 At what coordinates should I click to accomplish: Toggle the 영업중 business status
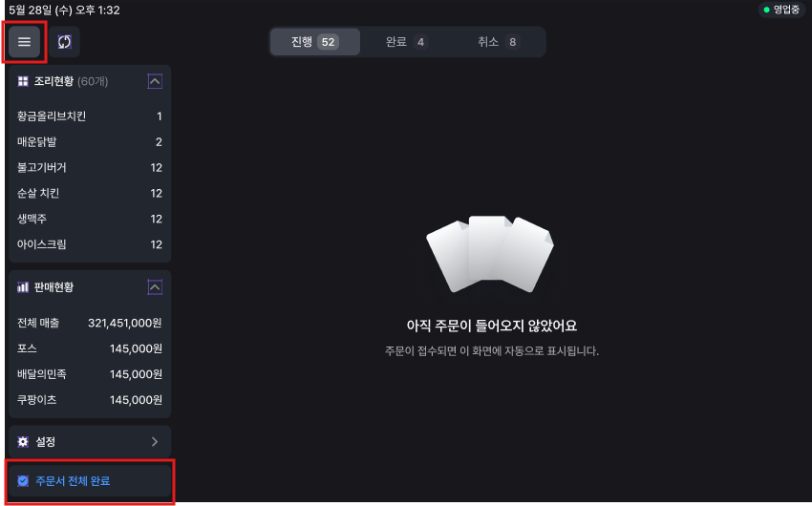click(783, 10)
